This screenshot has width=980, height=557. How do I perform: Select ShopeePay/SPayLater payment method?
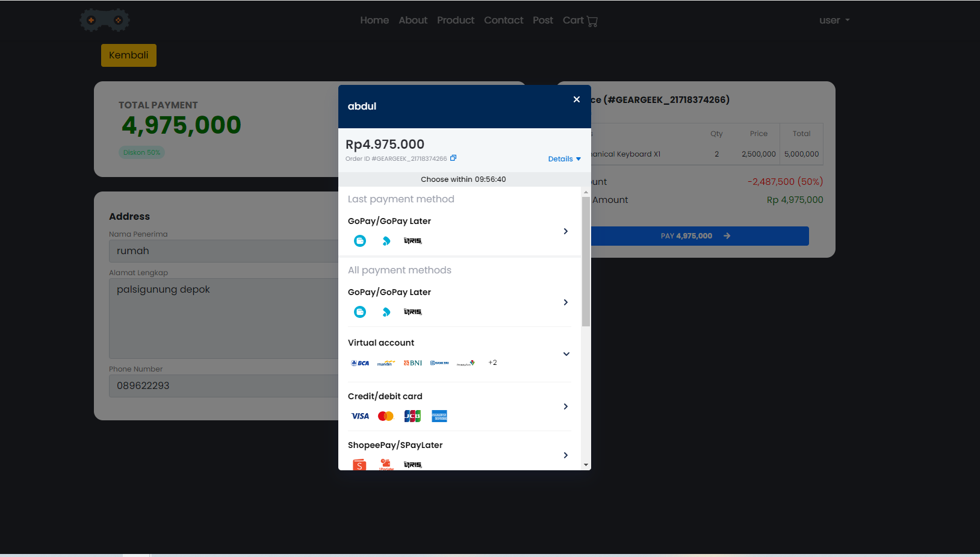click(x=459, y=455)
